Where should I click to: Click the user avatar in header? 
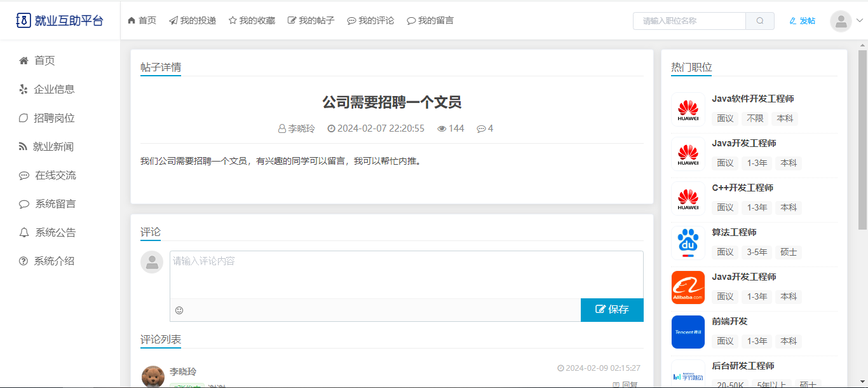841,22
